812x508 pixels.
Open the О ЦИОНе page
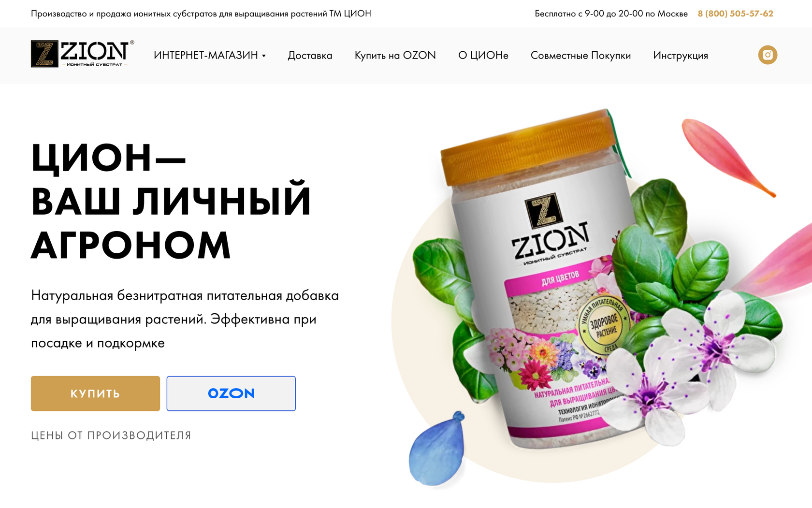pos(483,55)
